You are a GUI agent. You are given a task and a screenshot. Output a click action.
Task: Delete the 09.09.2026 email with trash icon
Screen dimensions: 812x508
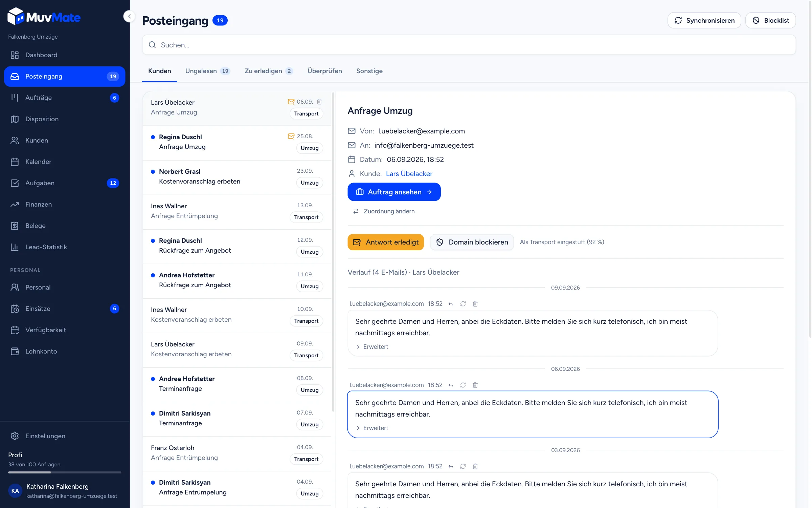475,304
